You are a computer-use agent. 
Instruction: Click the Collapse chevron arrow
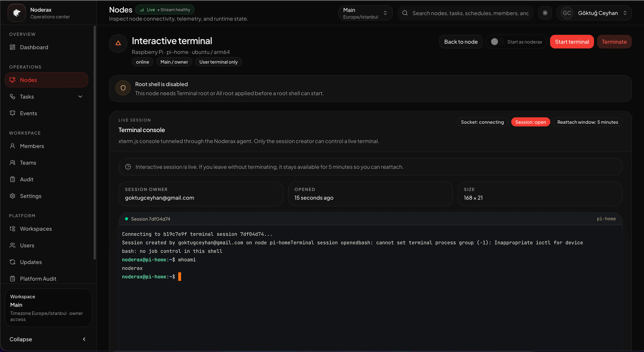click(x=84, y=339)
